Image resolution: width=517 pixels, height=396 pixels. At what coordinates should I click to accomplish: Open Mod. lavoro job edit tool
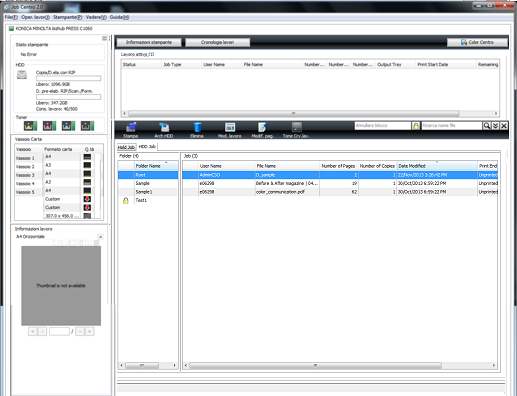(230, 130)
